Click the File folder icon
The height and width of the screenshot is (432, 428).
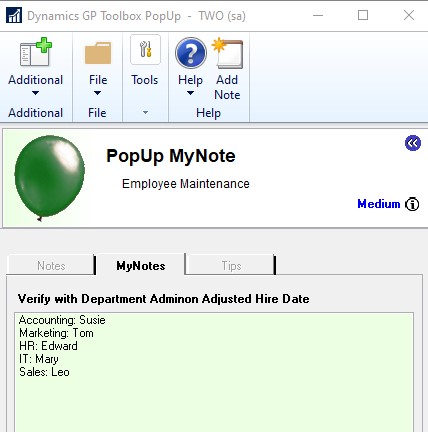98,53
